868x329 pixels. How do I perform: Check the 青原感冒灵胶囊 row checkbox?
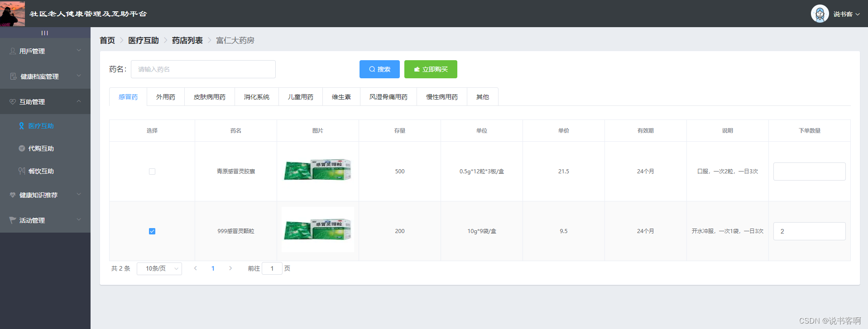pyautogui.click(x=152, y=172)
